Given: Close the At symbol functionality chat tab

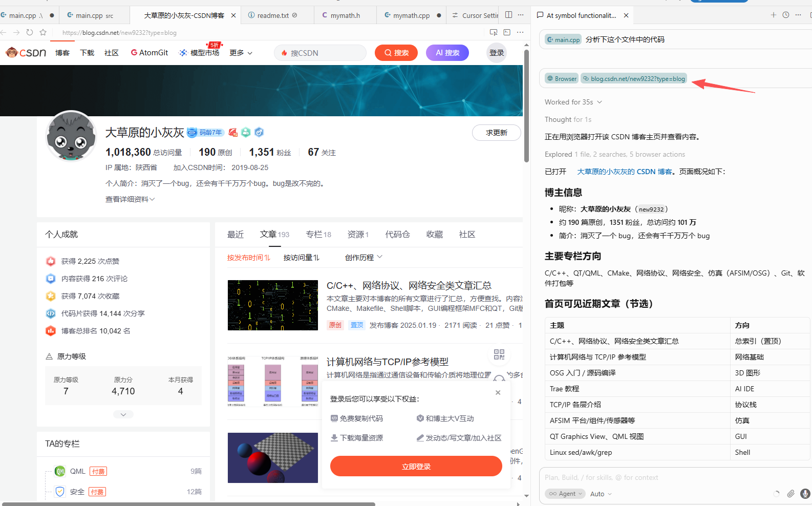Looking at the screenshot, I should [626, 15].
